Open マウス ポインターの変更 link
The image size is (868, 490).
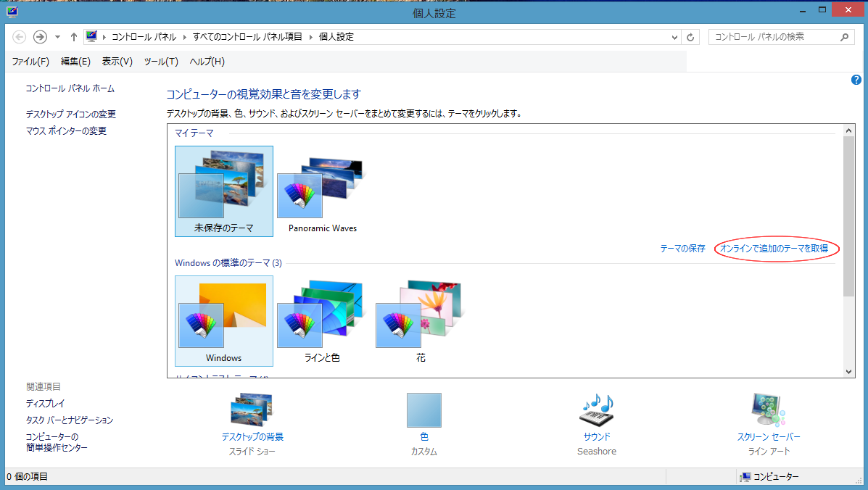66,130
